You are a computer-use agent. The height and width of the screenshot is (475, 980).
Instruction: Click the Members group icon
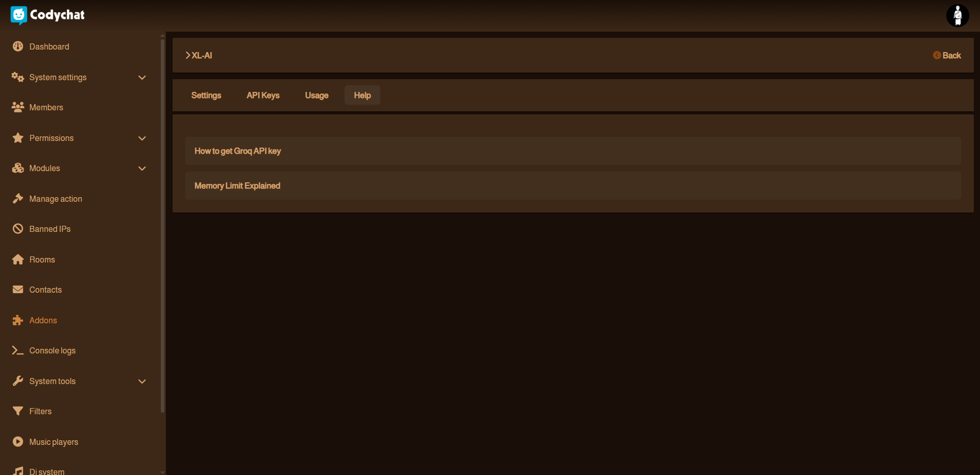(18, 107)
